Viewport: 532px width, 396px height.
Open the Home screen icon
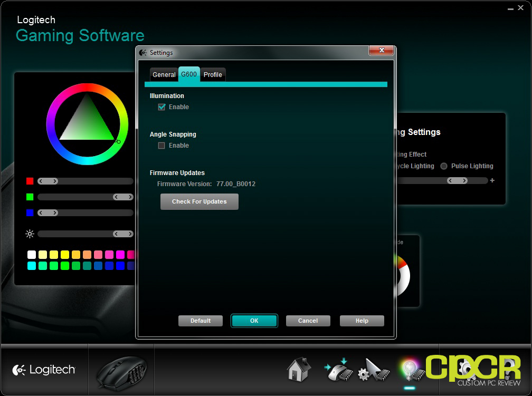click(x=299, y=370)
